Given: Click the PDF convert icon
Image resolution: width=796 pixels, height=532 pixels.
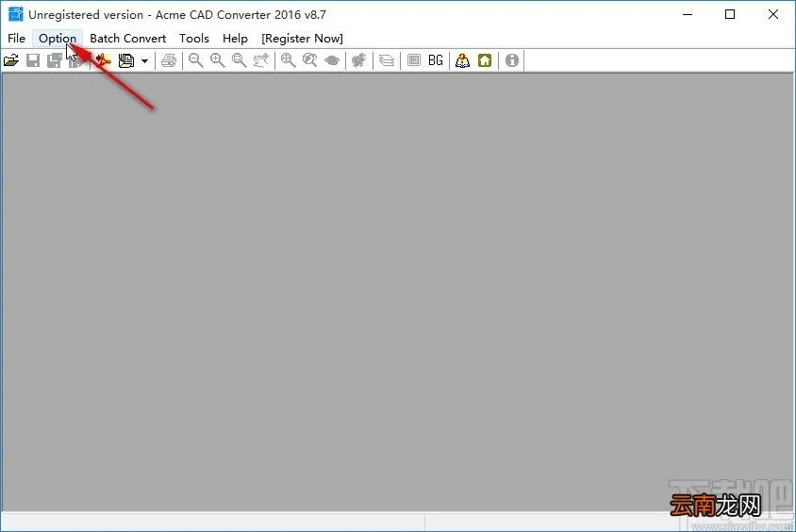Looking at the screenshot, I should click(x=103, y=60).
